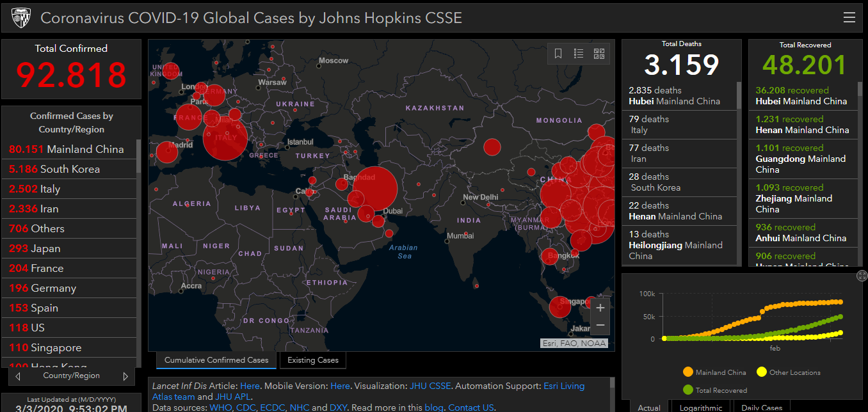
Task: Select 293 Japan in country list
Action: tap(69, 248)
